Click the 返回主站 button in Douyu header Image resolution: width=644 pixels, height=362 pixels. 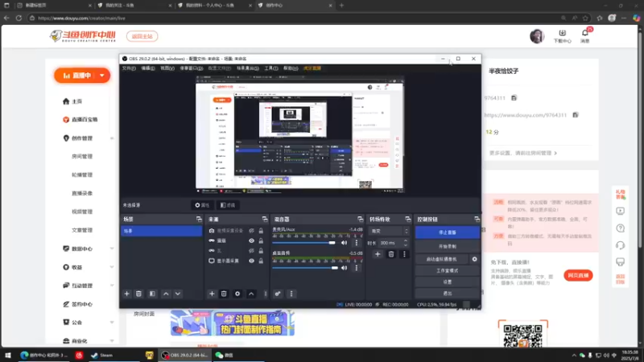click(142, 36)
